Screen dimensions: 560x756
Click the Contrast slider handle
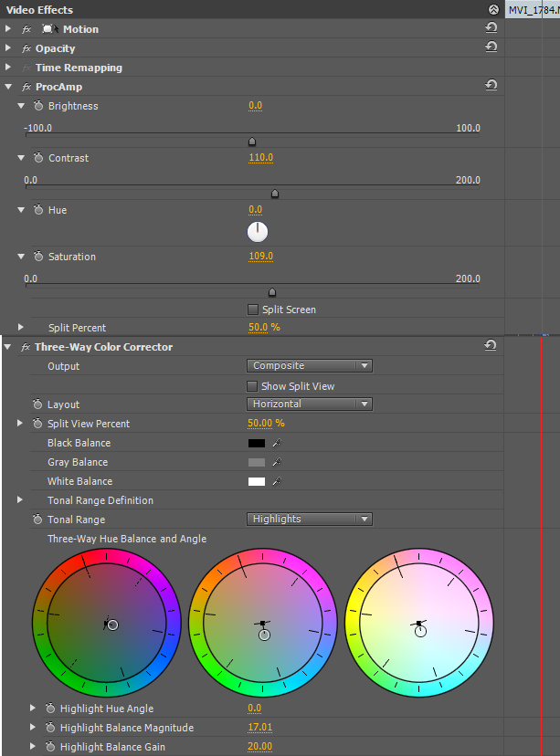click(x=275, y=194)
